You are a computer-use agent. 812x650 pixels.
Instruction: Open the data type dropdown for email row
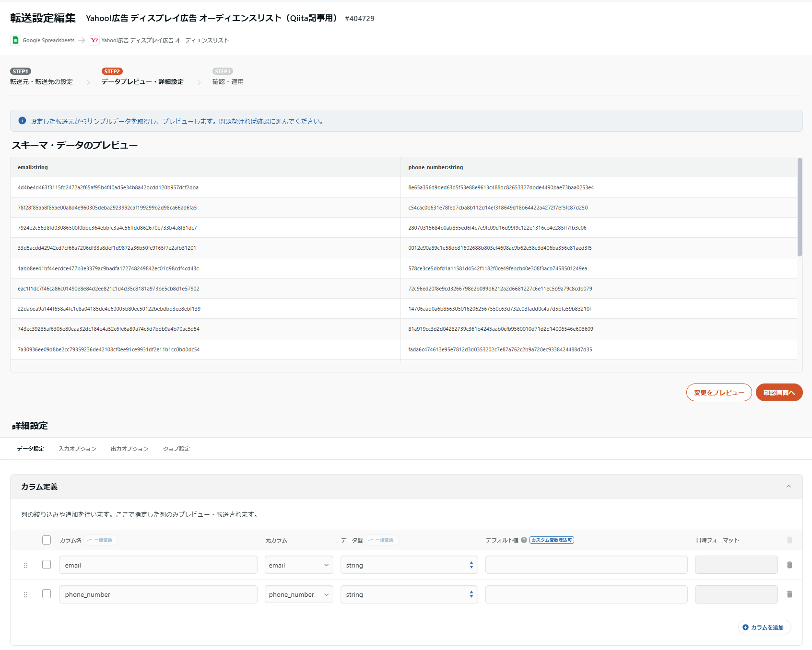pyautogui.click(x=409, y=565)
